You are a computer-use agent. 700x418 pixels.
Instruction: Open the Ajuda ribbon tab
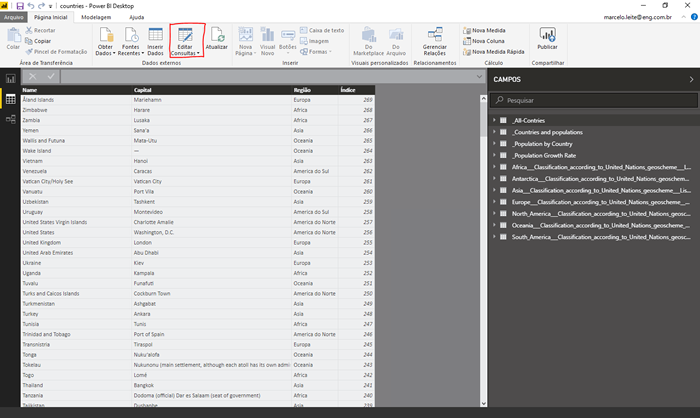137,17
